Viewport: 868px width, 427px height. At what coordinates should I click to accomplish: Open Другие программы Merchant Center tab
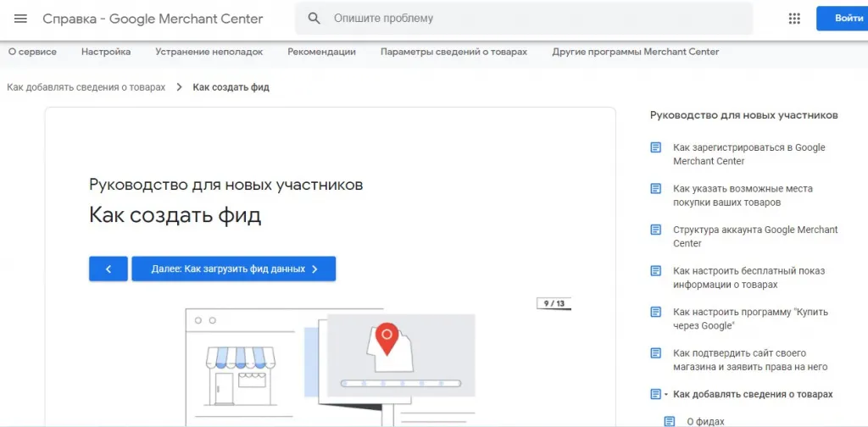pyautogui.click(x=636, y=52)
